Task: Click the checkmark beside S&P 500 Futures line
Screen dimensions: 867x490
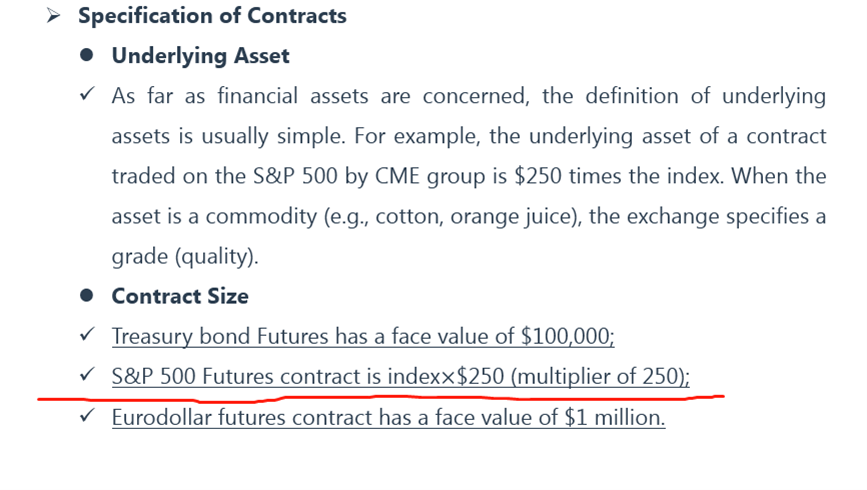Action: click(x=87, y=374)
